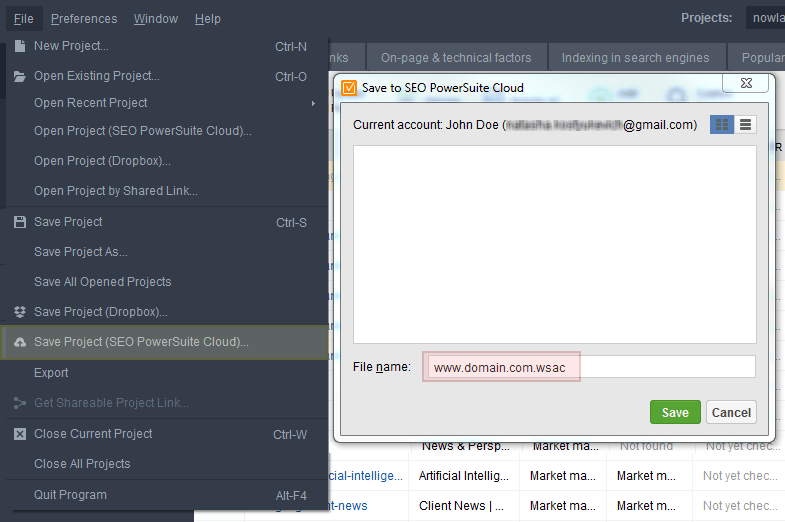Viewport: 785px width, 522px height.
Task: Click the empty cloud file list area
Action: 555,244
